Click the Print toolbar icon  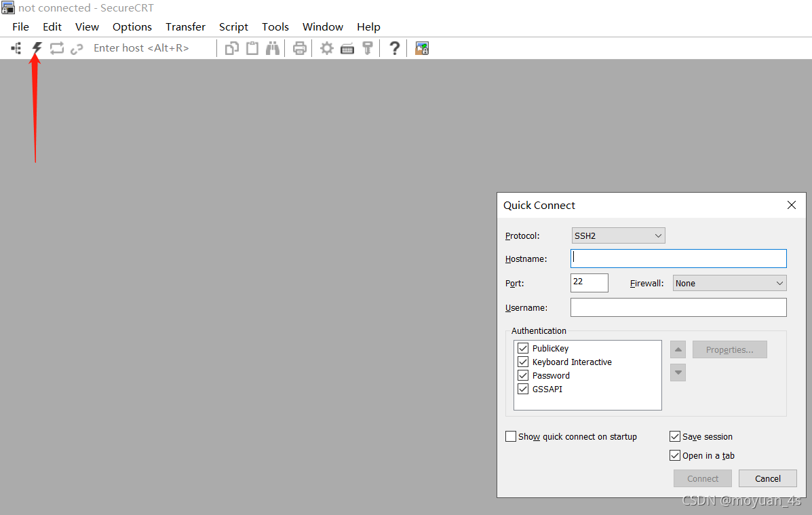point(299,48)
